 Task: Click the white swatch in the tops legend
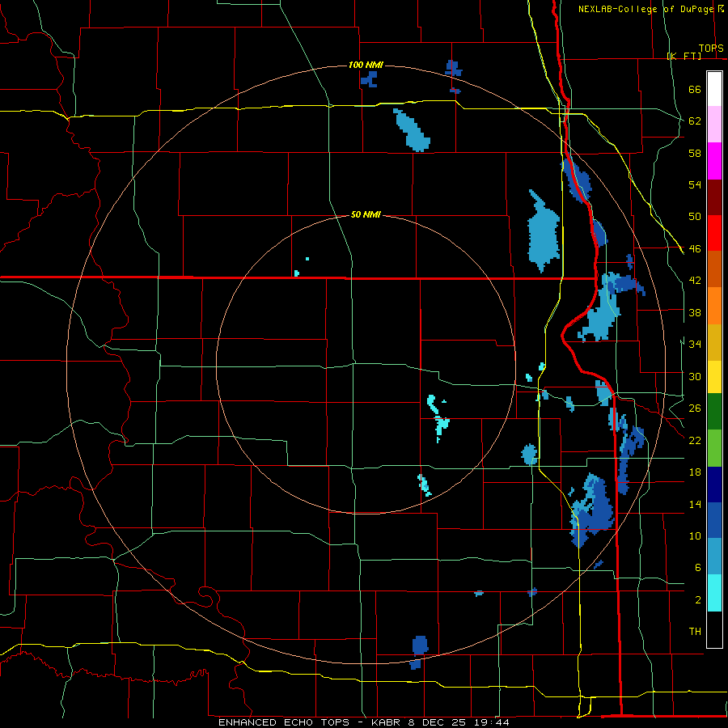[x=714, y=89]
